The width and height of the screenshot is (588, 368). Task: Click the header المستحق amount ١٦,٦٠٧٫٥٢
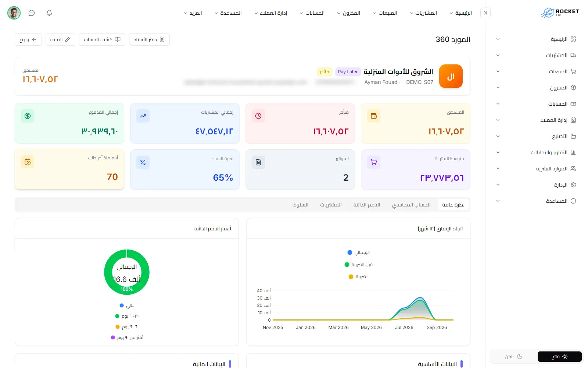40,79
